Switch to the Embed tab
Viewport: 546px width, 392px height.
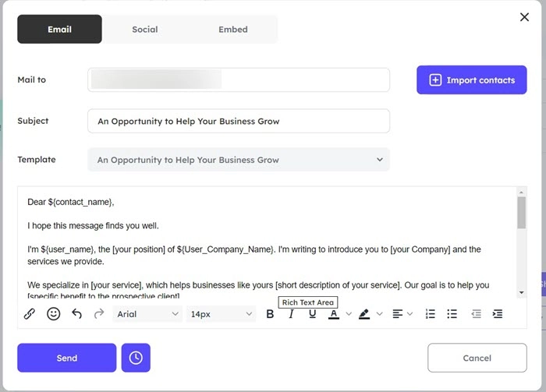coord(232,30)
